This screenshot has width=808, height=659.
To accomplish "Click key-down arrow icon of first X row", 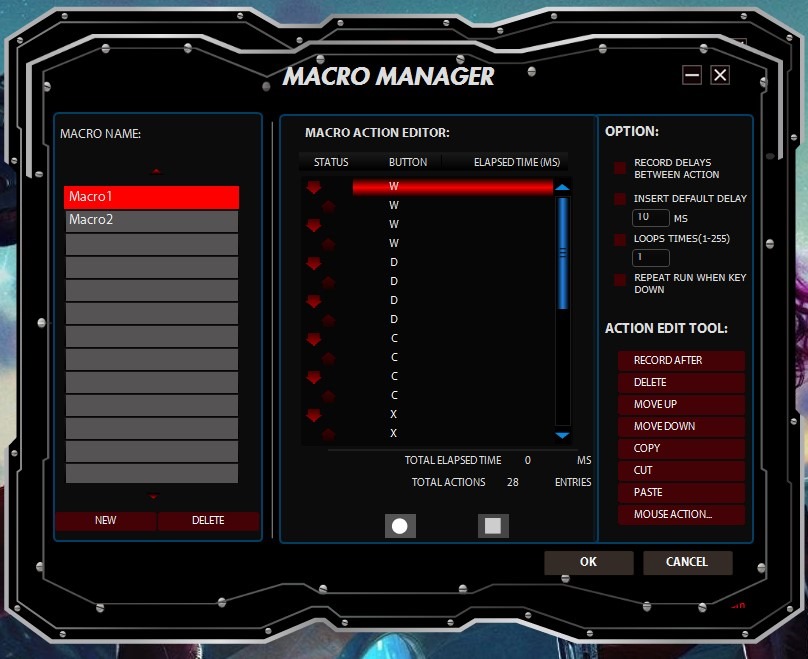I will tap(313, 415).
